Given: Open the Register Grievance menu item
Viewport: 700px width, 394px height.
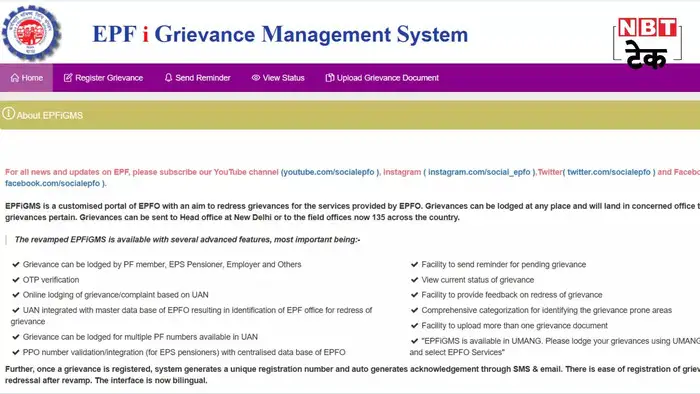Looking at the screenshot, I should [103, 78].
